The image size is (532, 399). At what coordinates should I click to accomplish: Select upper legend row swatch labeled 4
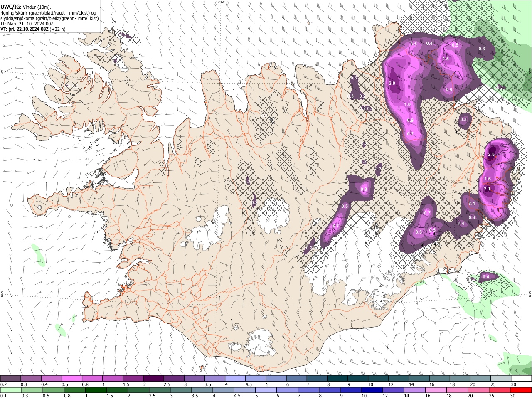point(235,378)
